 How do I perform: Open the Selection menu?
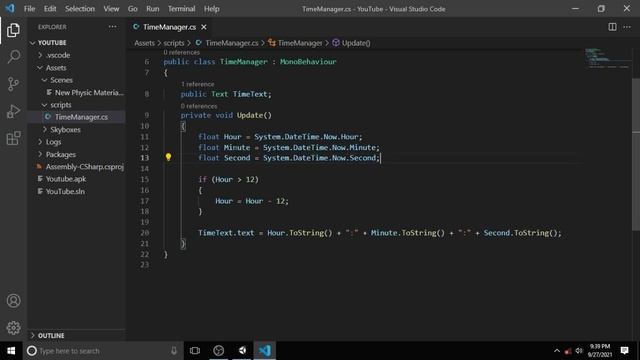(80, 9)
